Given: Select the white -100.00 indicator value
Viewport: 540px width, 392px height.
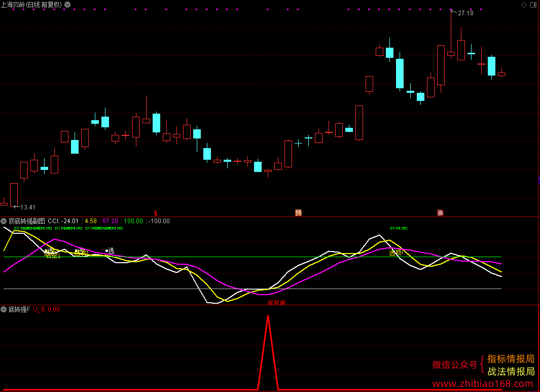Looking at the screenshot, I should point(159,221).
